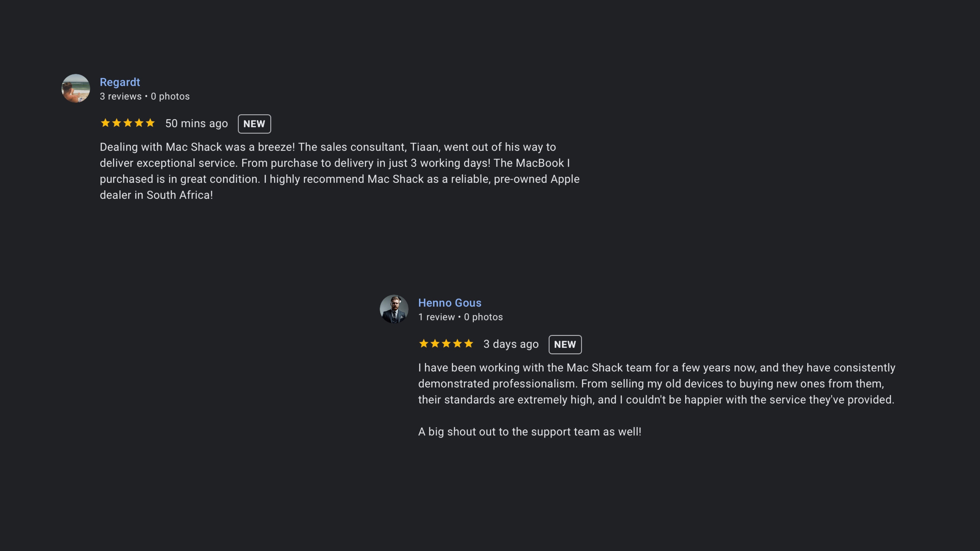
Task: Click the NEW badge on Henno Gous's review
Action: [565, 344]
